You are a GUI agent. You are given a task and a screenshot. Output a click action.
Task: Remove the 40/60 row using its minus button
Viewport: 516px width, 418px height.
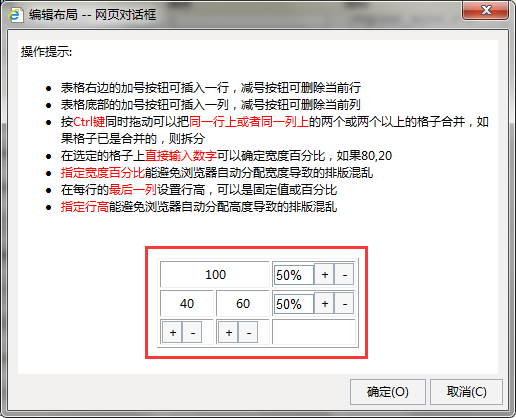pyautogui.click(x=344, y=304)
